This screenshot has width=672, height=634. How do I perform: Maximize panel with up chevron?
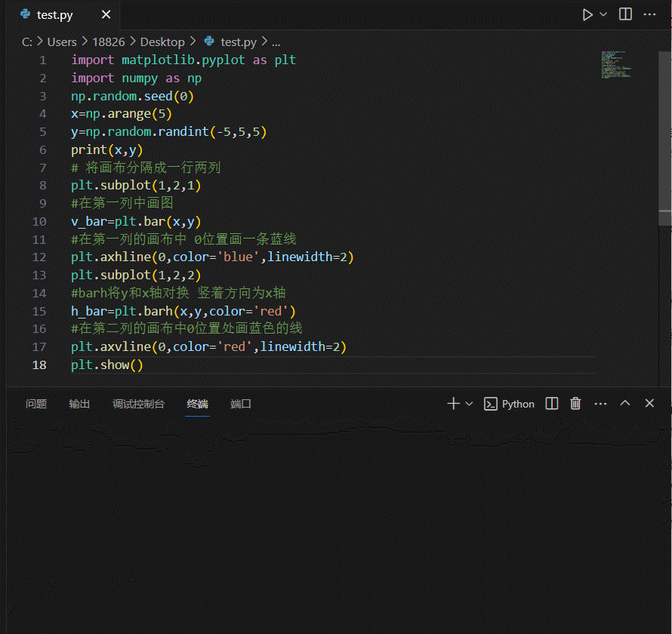[x=625, y=403]
